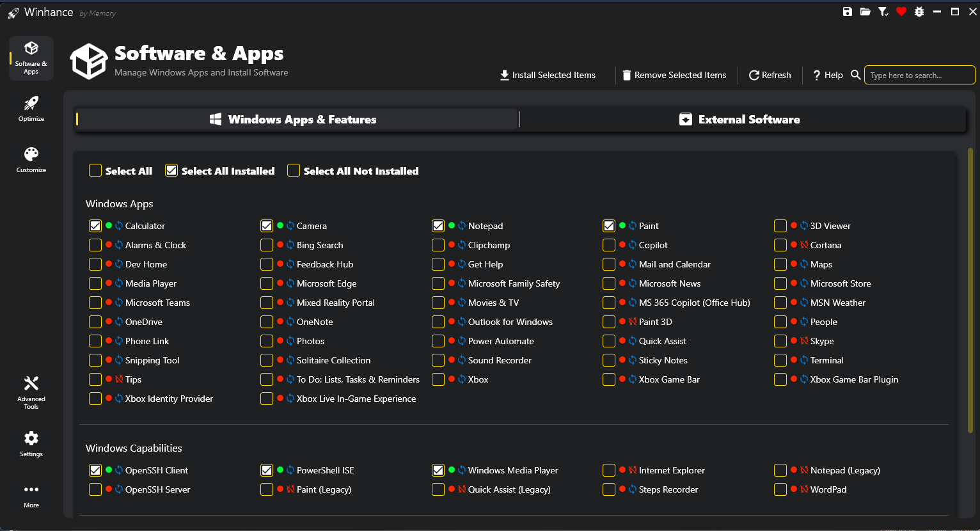The width and height of the screenshot is (980, 531).
Task: Click the not-reinstallable icon beside Skype
Action: point(804,341)
